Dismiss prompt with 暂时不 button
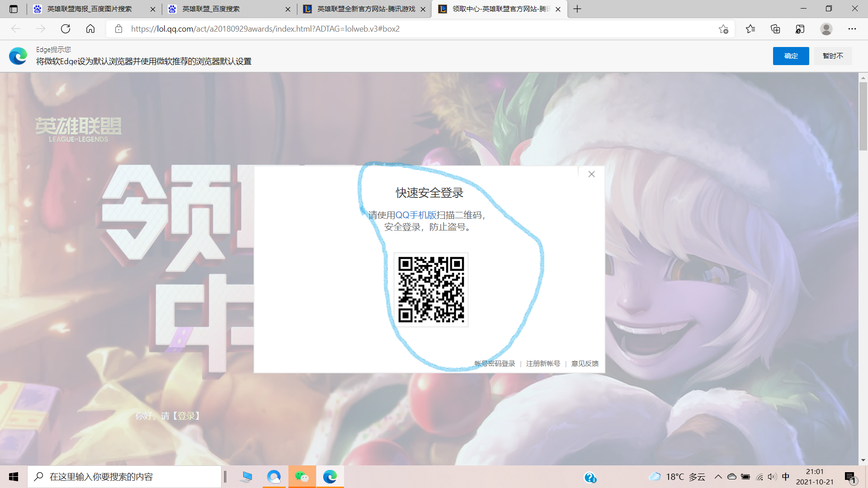Screen dimensions: 868x488 pos(833,56)
